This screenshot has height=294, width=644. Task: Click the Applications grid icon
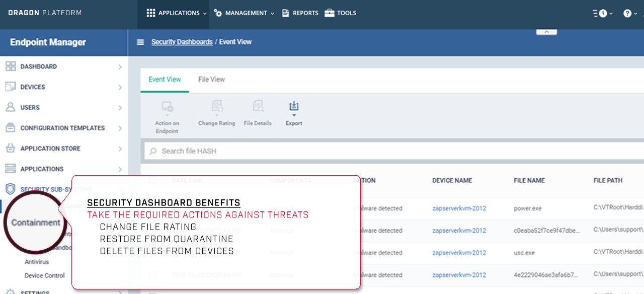point(151,13)
